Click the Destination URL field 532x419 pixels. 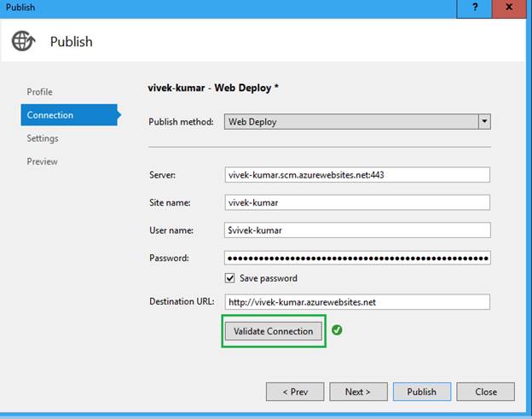[357, 302]
